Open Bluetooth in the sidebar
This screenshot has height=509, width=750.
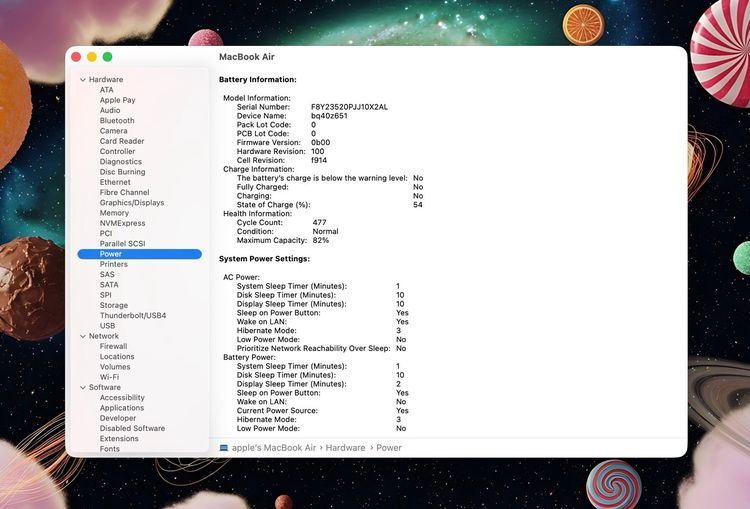pos(117,121)
